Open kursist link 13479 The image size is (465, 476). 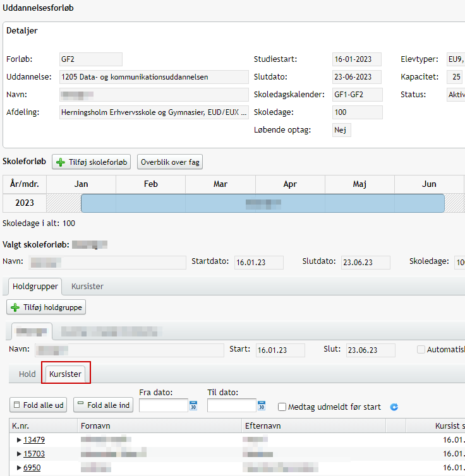click(x=34, y=439)
